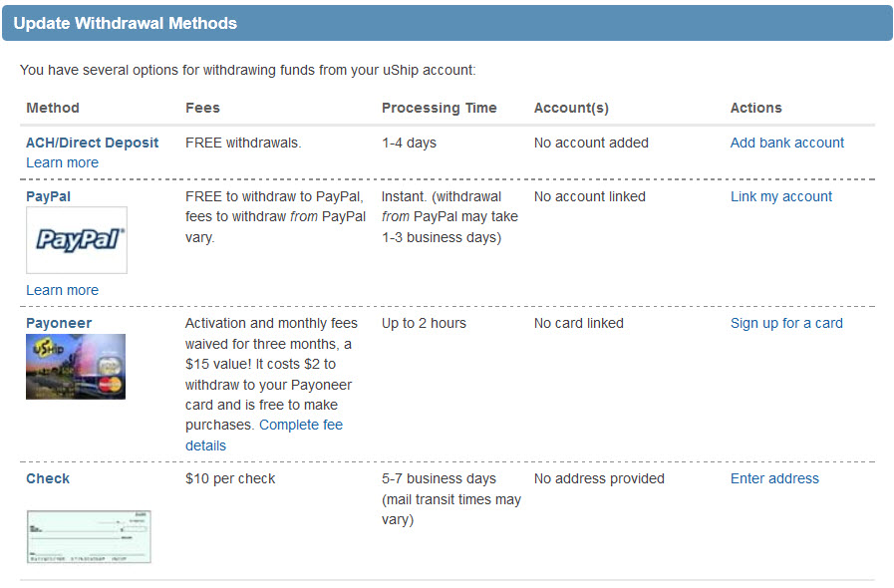Click the Update Withdrawal Methods title bar
Image resolution: width=894 pixels, height=588 pixels.
point(447,23)
